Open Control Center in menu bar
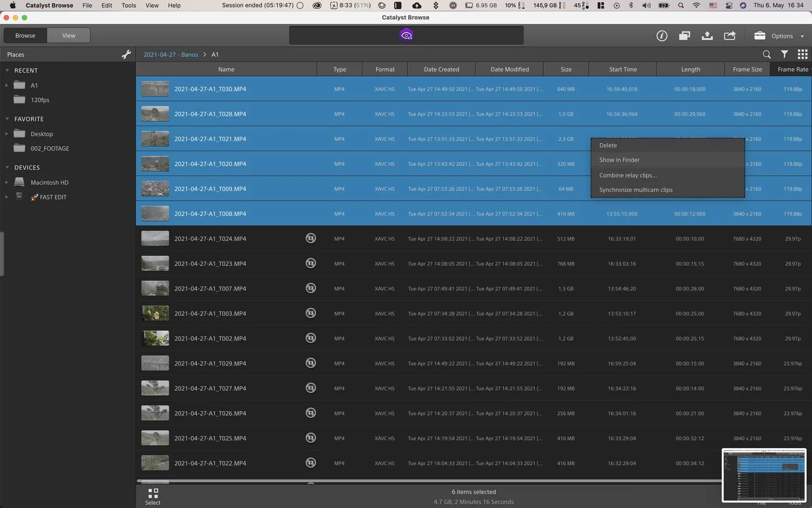The image size is (812, 508). coord(729,5)
